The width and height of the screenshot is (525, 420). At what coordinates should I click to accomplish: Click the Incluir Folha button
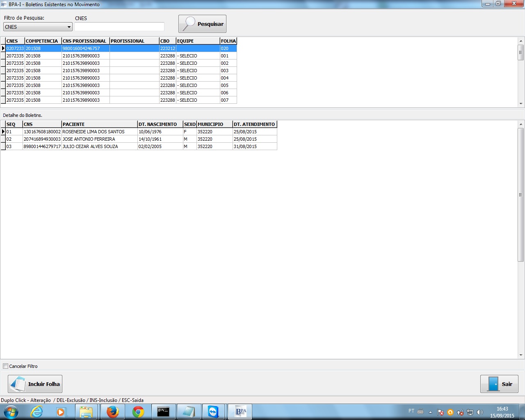pyautogui.click(x=35, y=384)
